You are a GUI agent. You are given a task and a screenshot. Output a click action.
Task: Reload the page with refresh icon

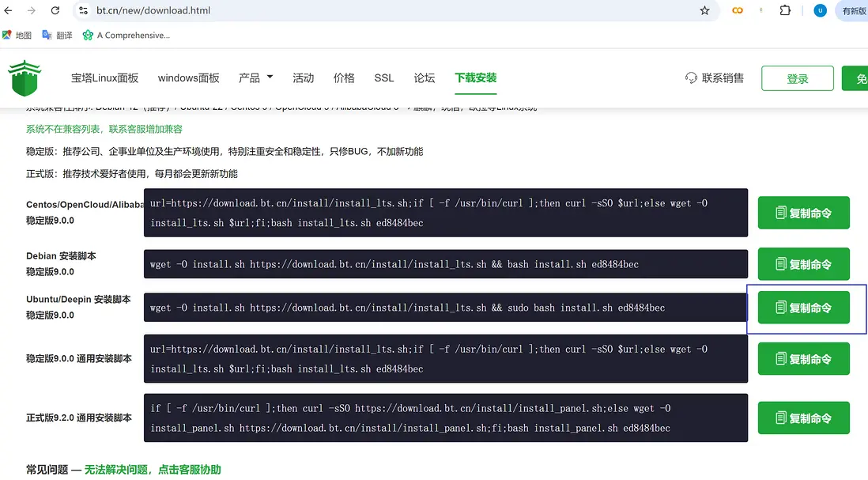(x=55, y=10)
